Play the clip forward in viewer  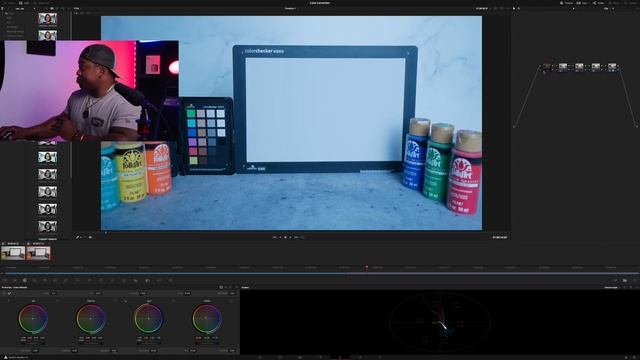[x=291, y=237]
